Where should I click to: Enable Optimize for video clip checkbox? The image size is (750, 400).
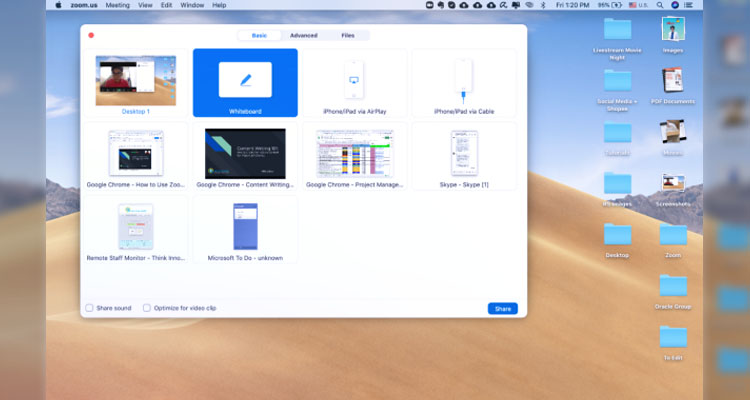point(147,308)
